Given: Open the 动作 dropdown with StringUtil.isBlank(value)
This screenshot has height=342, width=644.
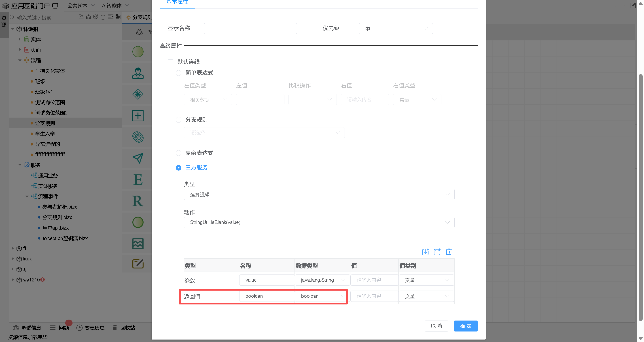Looking at the screenshot, I should click(319, 222).
